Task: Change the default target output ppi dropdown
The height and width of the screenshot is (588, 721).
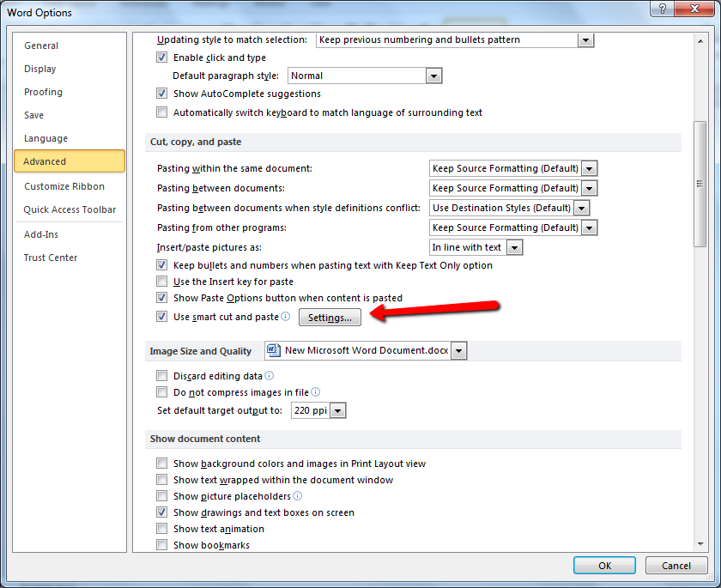Action: click(337, 411)
